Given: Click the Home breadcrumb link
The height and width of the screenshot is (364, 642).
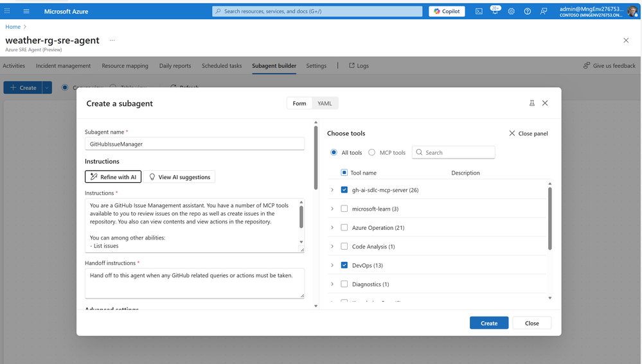Looking at the screenshot, I should point(13,26).
